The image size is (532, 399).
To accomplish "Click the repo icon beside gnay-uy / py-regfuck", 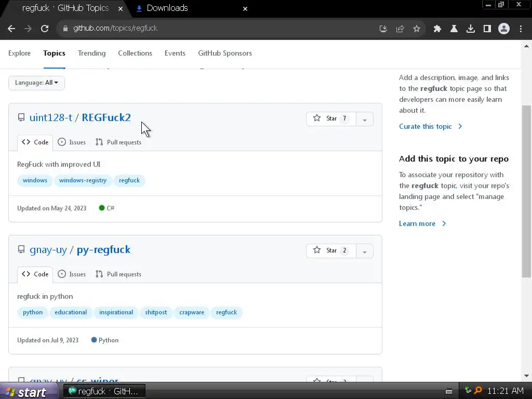I will [x=21, y=249].
